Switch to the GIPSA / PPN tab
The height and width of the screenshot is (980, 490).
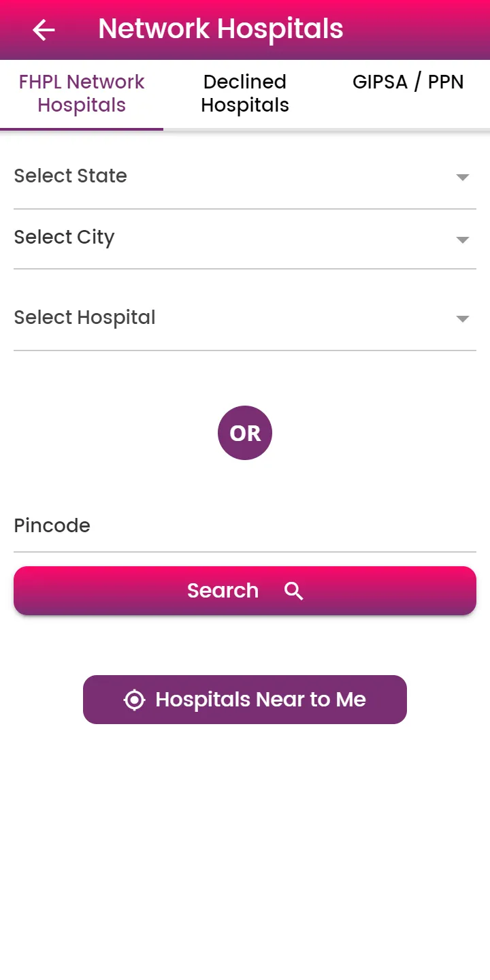408,82
